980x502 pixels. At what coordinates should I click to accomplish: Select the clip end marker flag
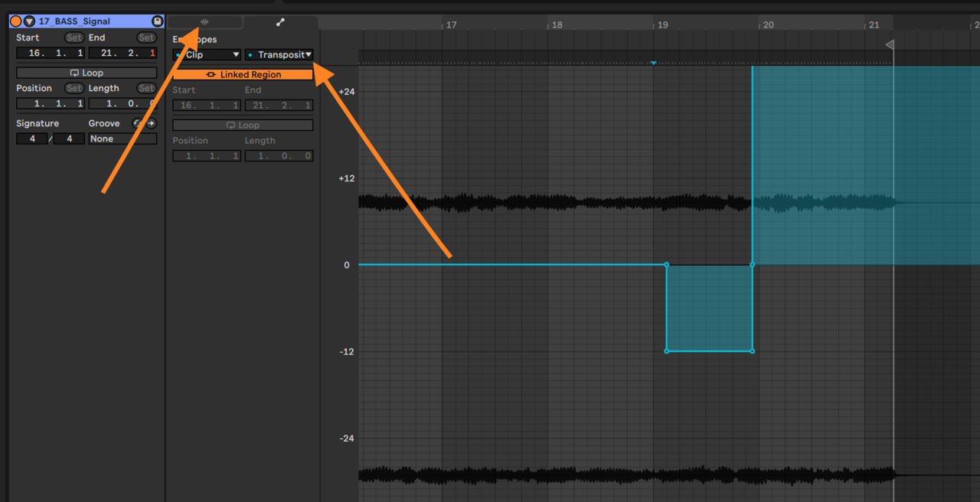tap(890, 44)
